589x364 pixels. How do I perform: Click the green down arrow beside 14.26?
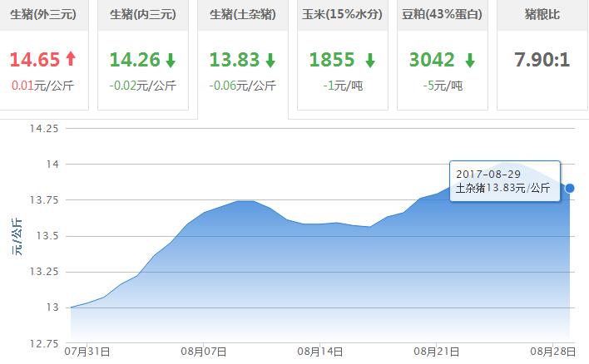171,60
